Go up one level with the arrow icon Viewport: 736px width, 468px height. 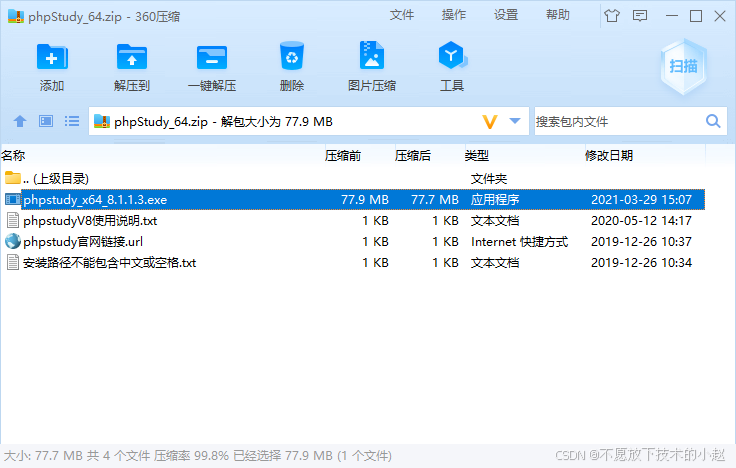[20, 121]
